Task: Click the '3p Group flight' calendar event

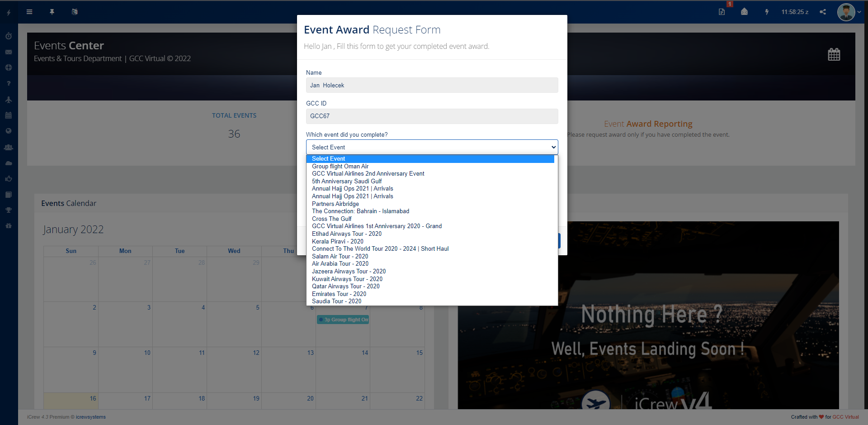Action: pyautogui.click(x=343, y=320)
